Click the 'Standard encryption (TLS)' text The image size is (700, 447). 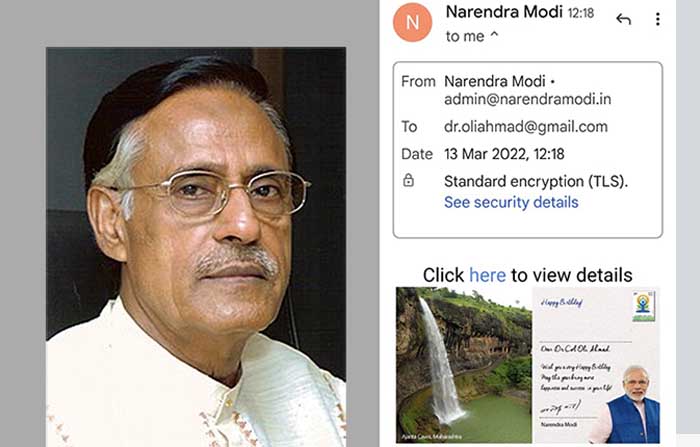(536, 181)
